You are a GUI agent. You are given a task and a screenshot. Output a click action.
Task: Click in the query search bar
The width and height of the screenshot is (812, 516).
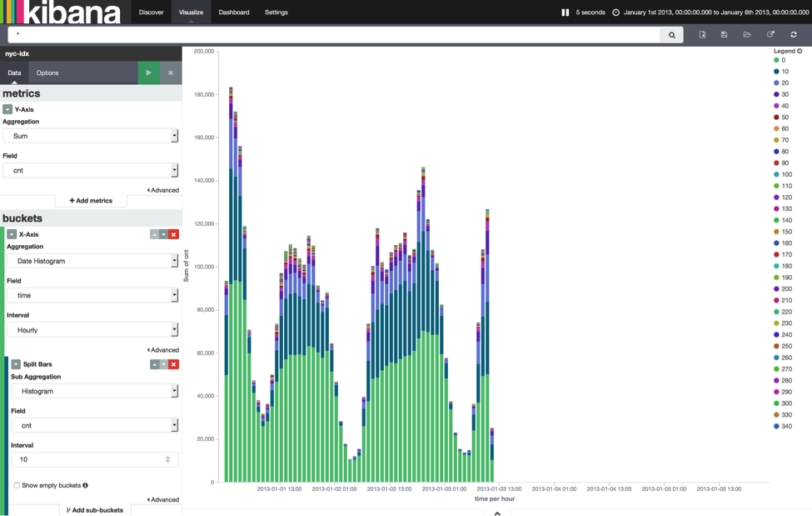coord(334,35)
